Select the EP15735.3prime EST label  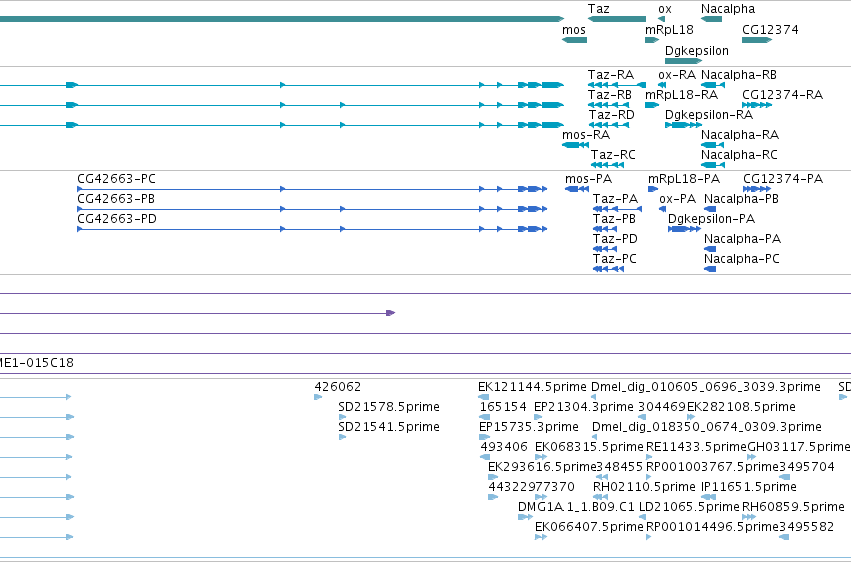(529, 427)
